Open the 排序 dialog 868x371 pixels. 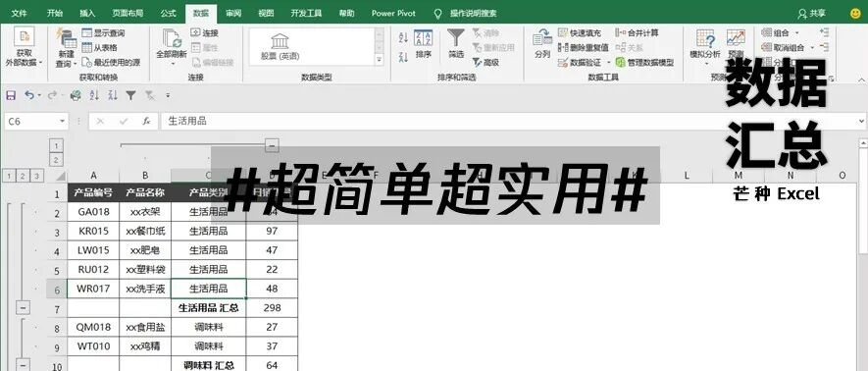click(424, 44)
